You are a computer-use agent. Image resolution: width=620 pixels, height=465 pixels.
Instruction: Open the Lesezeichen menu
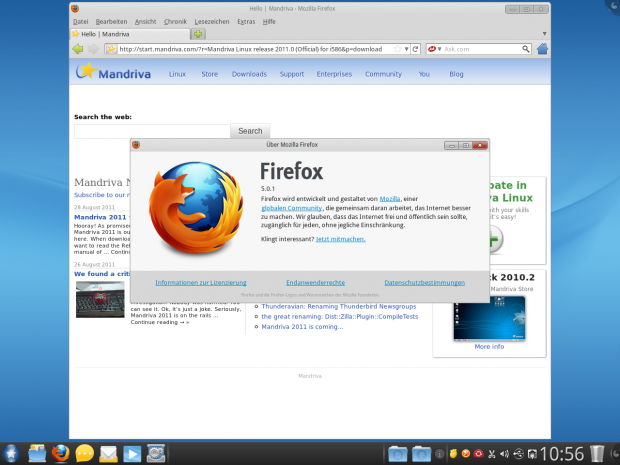212,22
